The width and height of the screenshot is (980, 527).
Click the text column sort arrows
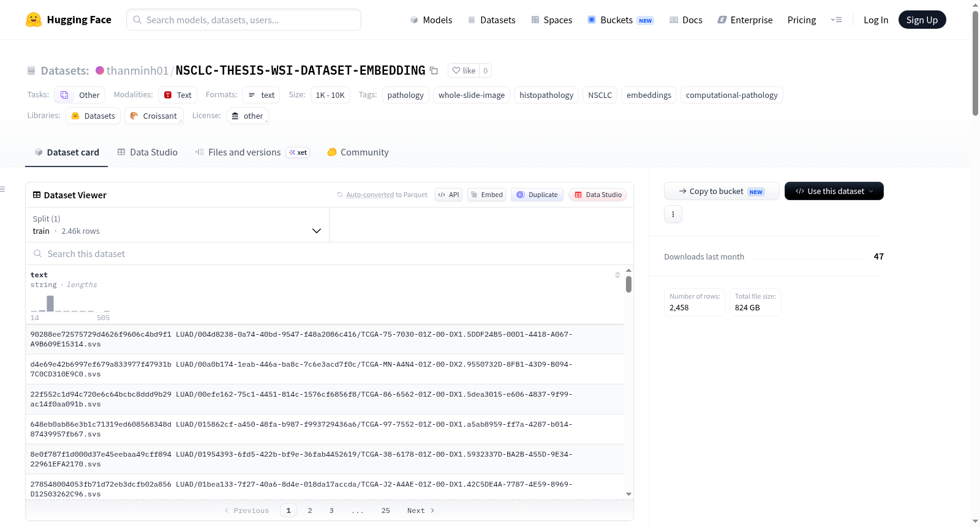(x=617, y=275)
